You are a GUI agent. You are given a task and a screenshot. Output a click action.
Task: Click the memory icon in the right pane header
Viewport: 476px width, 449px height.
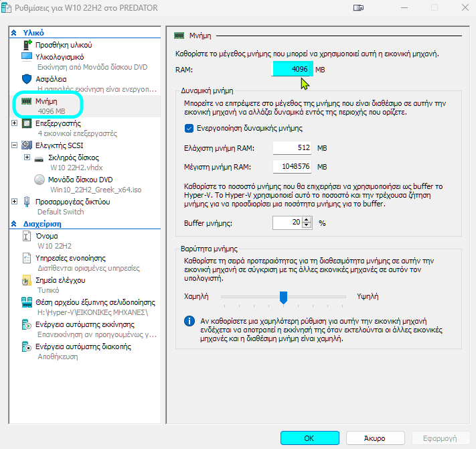(179, 36)
